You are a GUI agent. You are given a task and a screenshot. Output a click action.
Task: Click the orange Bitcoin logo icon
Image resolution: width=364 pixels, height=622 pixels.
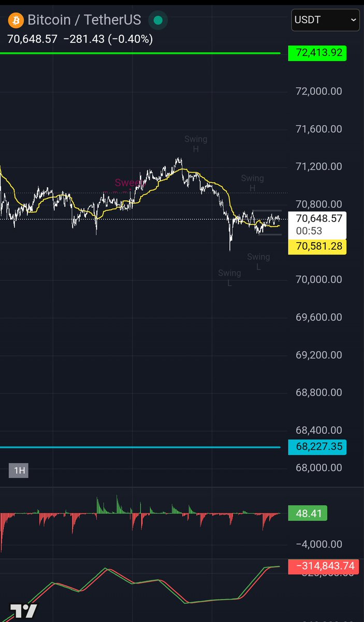16,21
